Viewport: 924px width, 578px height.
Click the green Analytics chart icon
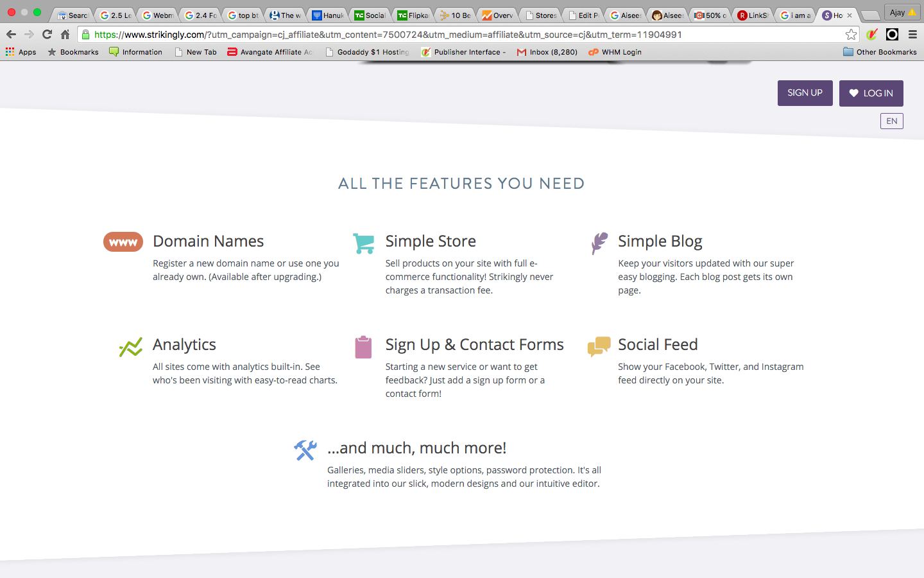coord(131,347)
